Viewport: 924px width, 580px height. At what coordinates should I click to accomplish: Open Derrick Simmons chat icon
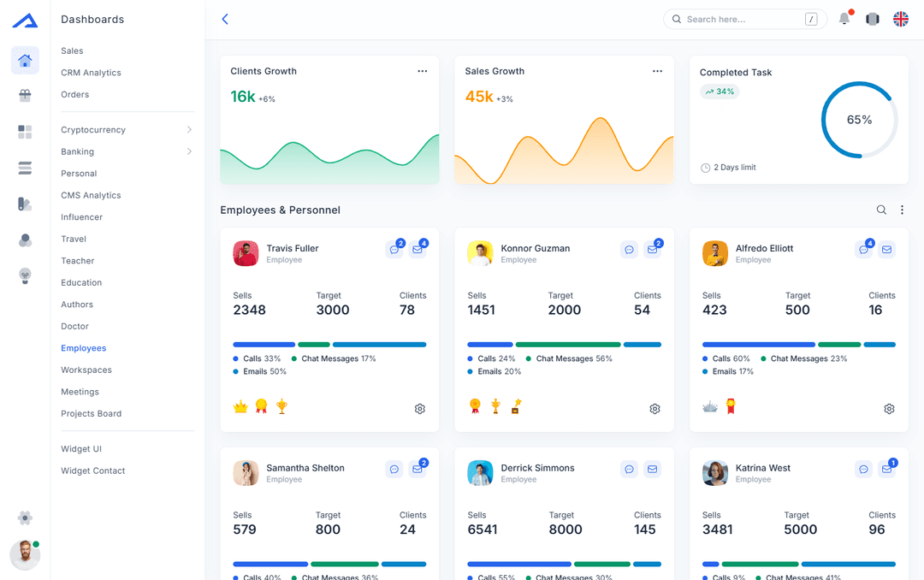coord(630,469)
